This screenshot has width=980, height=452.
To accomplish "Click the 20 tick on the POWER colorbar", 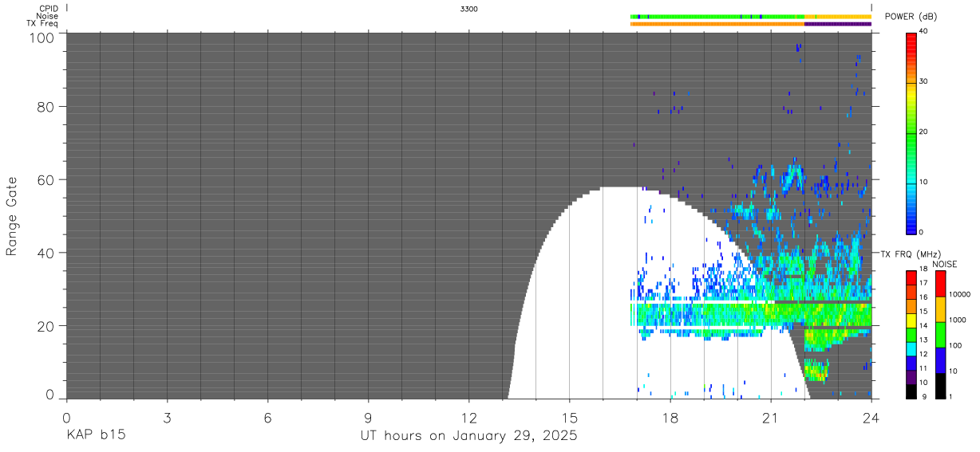I will pos(923,132).
